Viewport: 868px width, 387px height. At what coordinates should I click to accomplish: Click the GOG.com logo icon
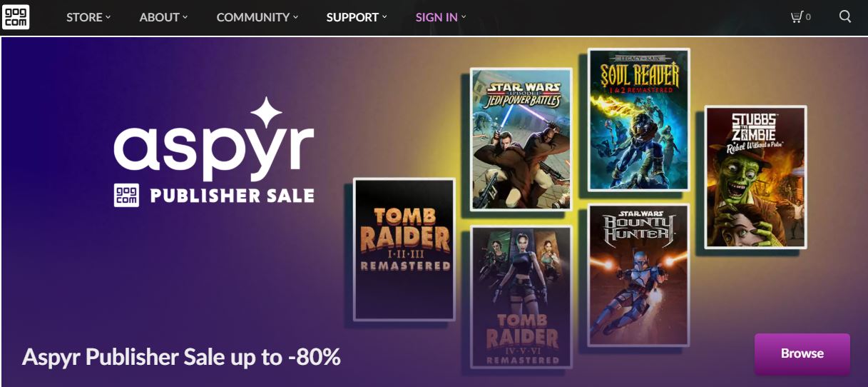(x=16, y=16)
